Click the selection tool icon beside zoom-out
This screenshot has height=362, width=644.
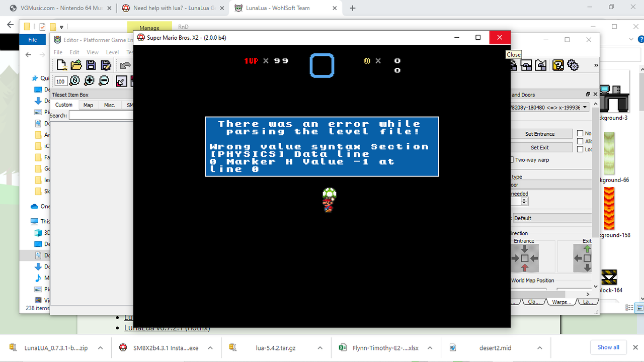(122, 80)
